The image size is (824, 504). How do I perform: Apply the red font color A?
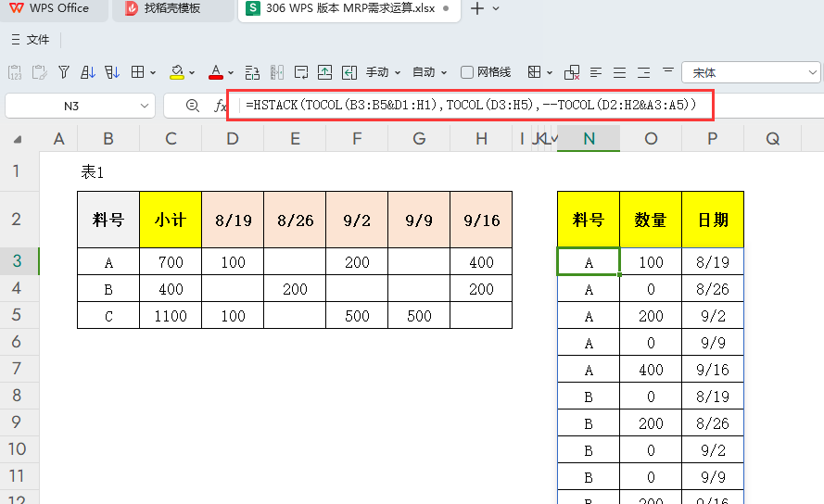(x=216, y=72)
